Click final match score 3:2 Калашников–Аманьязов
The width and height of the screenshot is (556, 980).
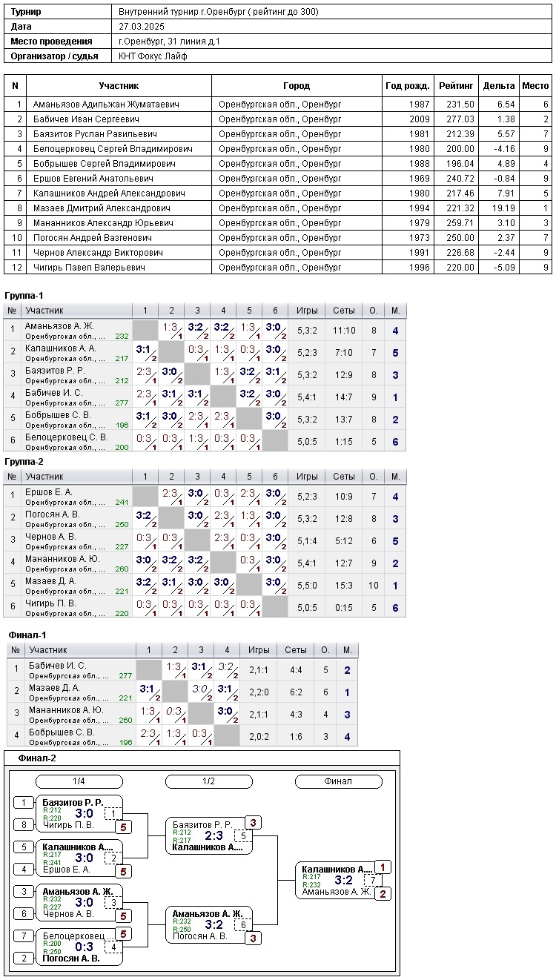point(343,880)
